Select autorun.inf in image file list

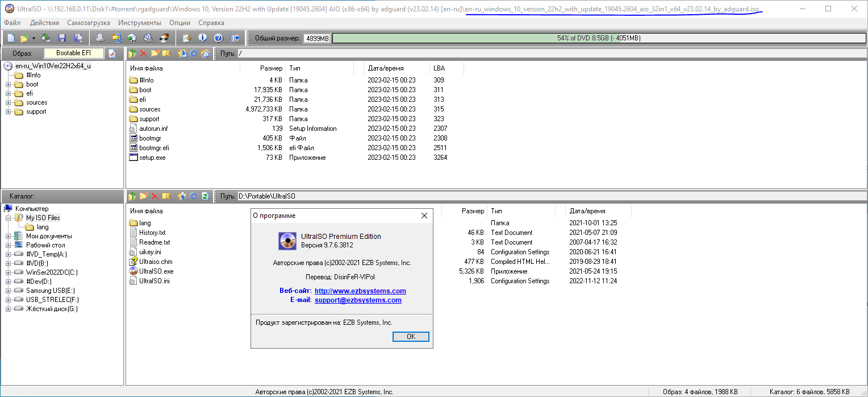click(153, 129)
